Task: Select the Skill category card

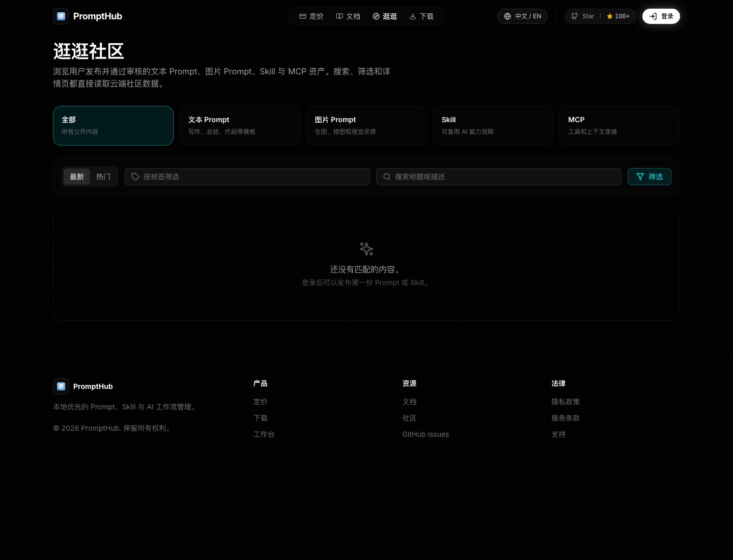Action: (493, 126)
